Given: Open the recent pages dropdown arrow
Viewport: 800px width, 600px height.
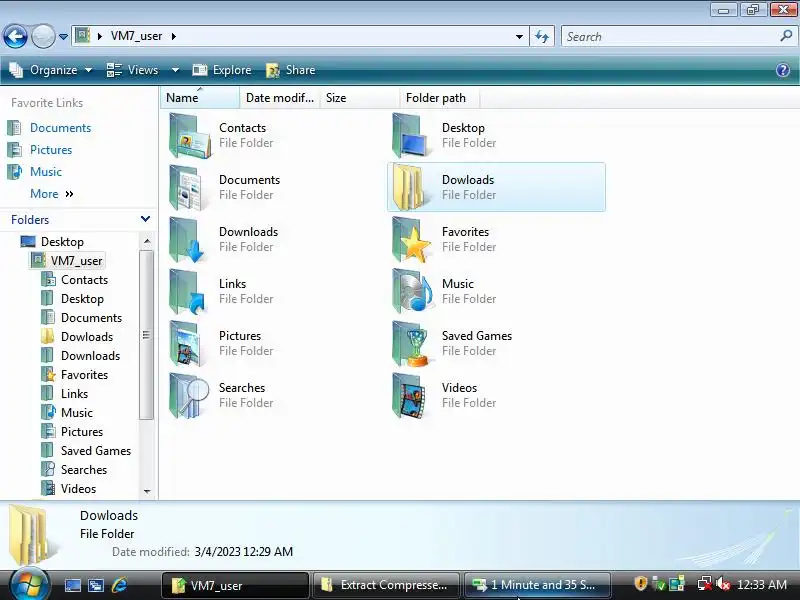Looking at the screenshot, I should (63, 37).
